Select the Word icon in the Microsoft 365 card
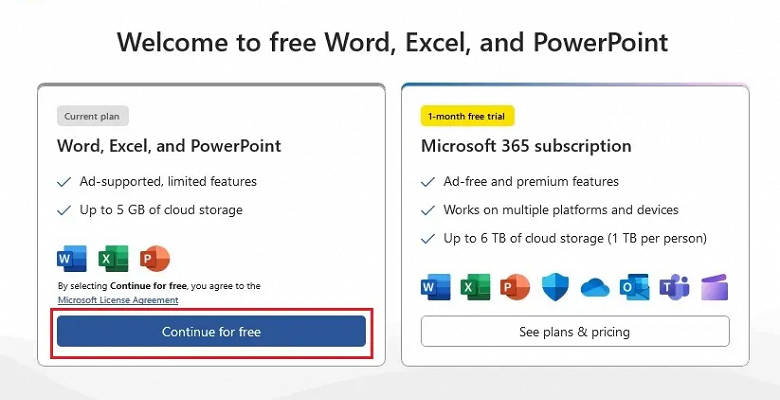The width and height of the screenshot is (780, 400). 436,287
